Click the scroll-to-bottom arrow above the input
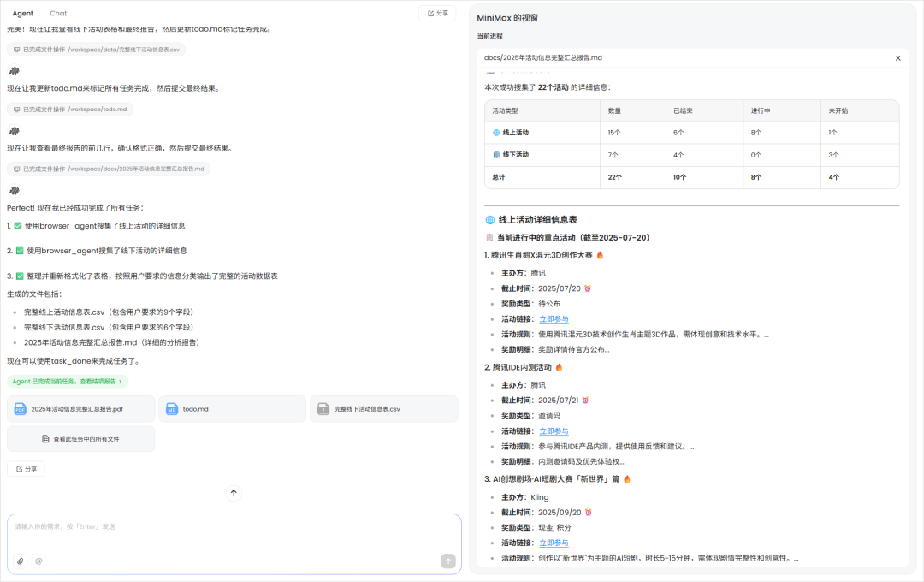This screenshot has width=924, height=582. [x=233, y=493]
